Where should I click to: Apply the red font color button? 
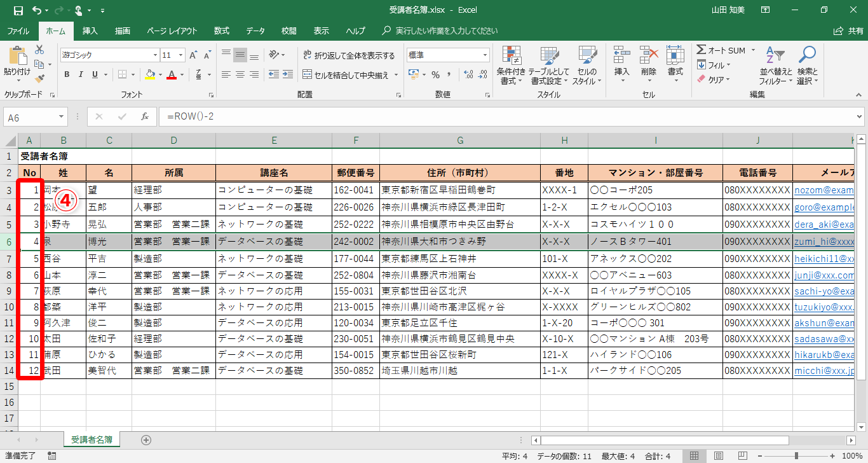[171, 74]
